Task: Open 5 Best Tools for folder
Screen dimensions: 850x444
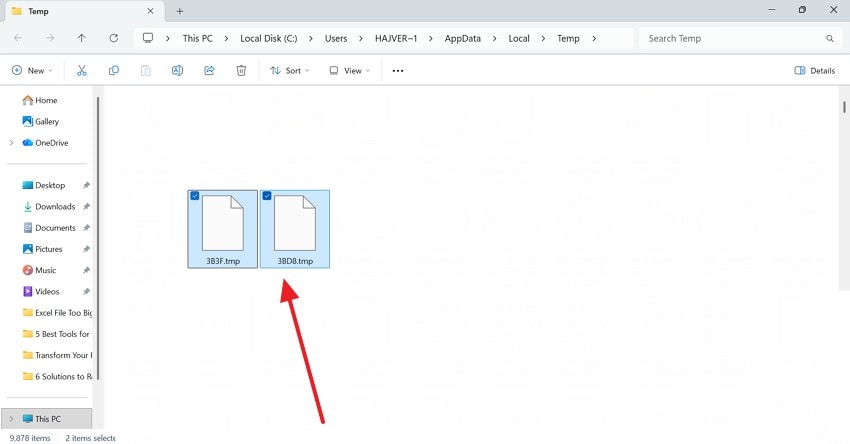Action: 56,334
